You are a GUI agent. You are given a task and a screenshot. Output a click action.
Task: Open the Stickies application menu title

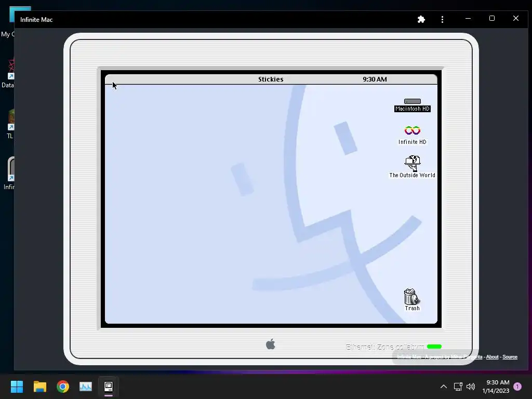click(x=270, y=79)
